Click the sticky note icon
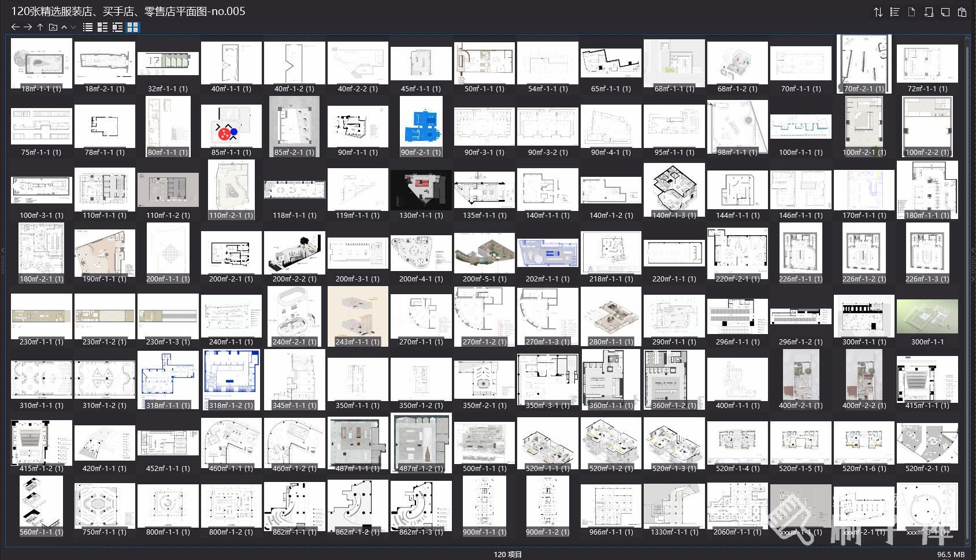976x560 pixels. coord(945,12)
